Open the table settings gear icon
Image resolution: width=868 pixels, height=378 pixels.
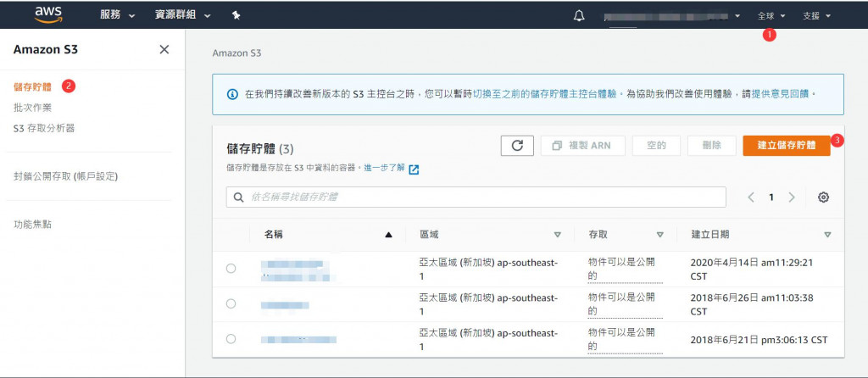pyautogui.click(x=823, y=197)
